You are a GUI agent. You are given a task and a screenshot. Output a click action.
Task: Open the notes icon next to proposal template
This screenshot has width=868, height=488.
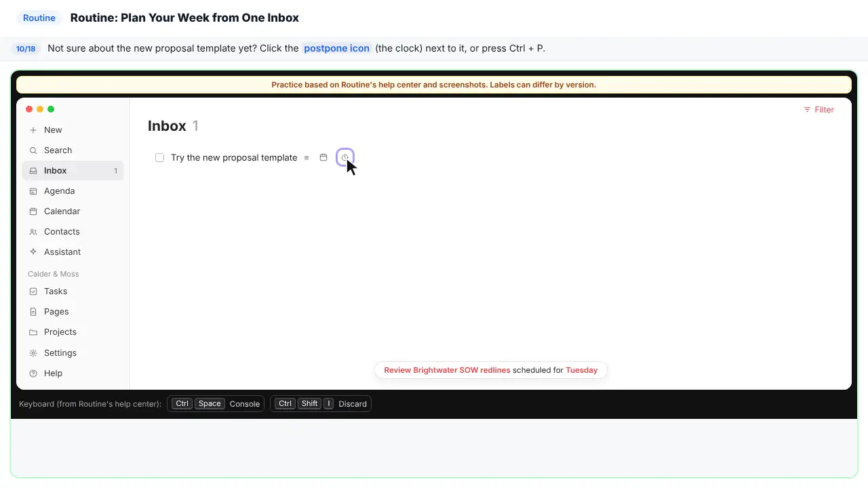pos(307,158)
